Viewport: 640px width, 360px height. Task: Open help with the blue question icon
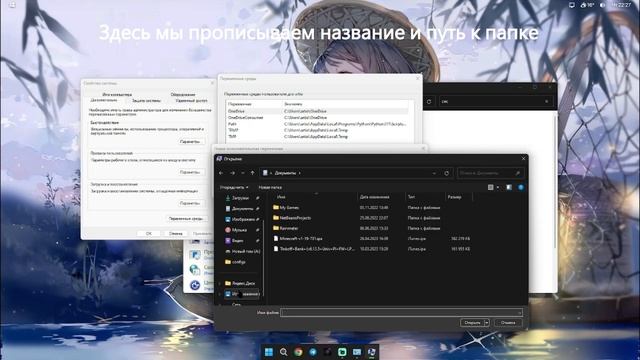pos(521,187)
